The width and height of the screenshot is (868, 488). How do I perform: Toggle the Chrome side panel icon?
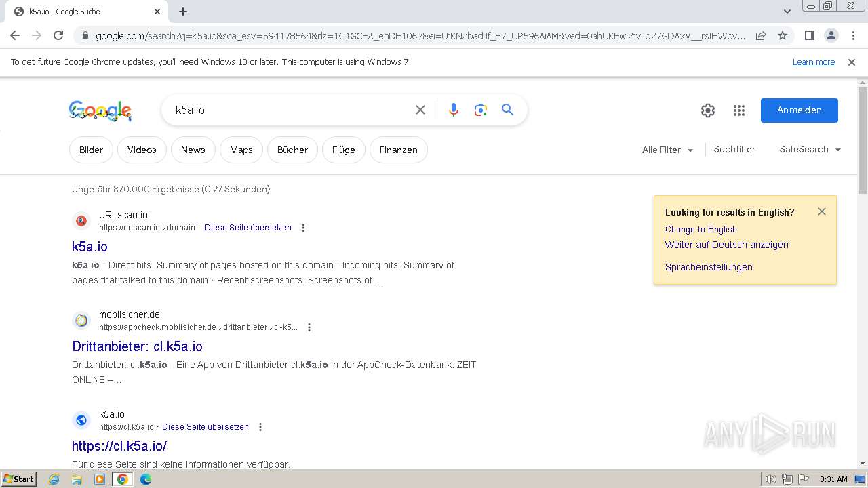coord(809,35)
